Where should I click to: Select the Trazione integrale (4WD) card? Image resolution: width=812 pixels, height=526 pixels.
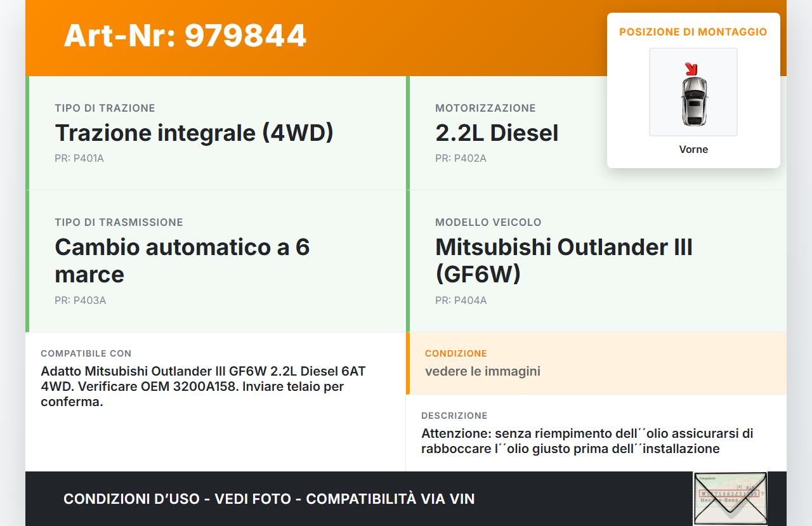pos(216,133)
